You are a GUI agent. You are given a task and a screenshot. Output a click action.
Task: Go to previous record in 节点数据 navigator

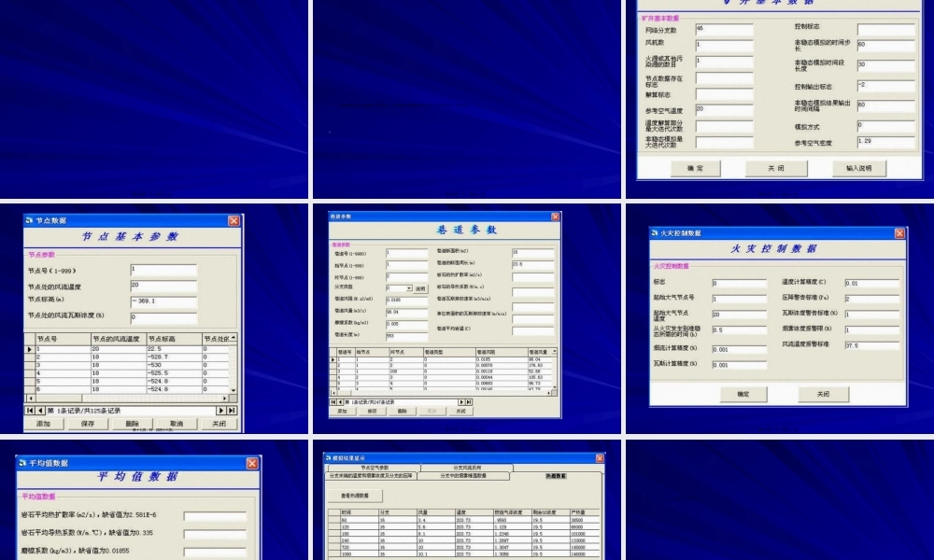(x=40, y=410)
